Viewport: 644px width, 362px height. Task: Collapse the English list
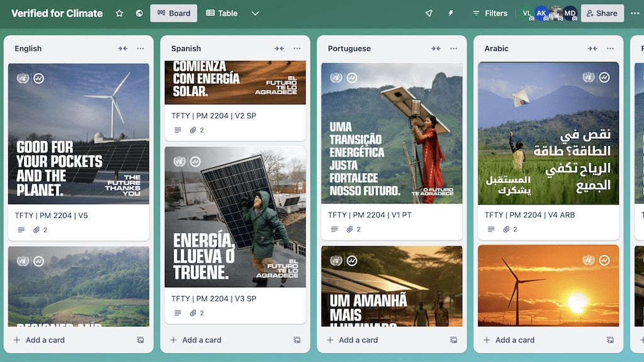point(123,48)
